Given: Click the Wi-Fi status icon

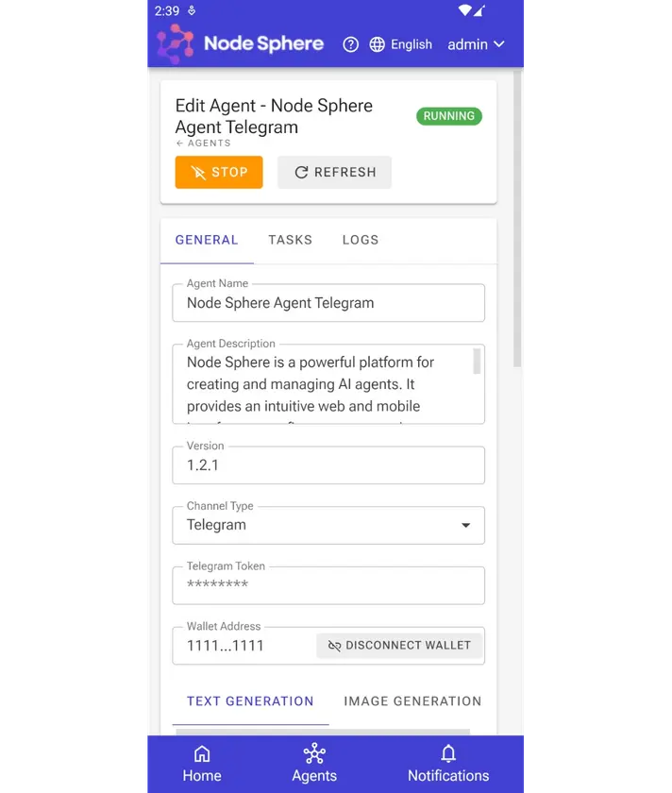Looking at the screenshot, I should coord(464,10).
